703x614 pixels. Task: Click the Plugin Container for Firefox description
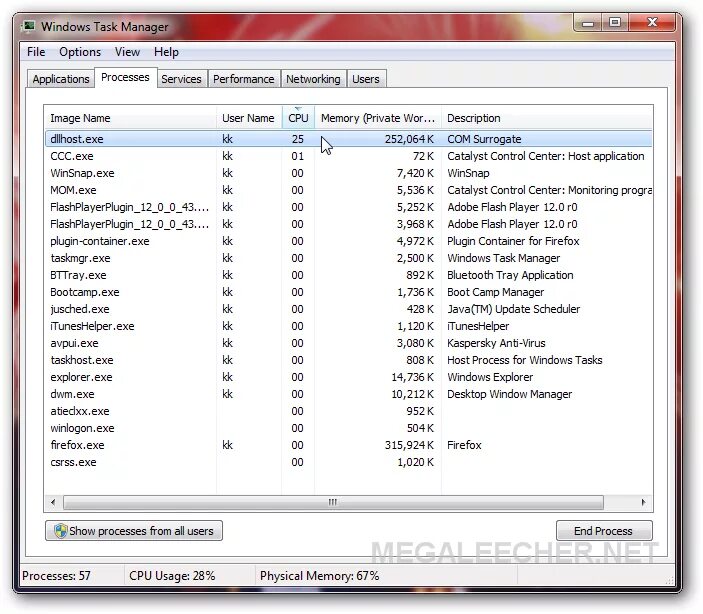point(513,241)
